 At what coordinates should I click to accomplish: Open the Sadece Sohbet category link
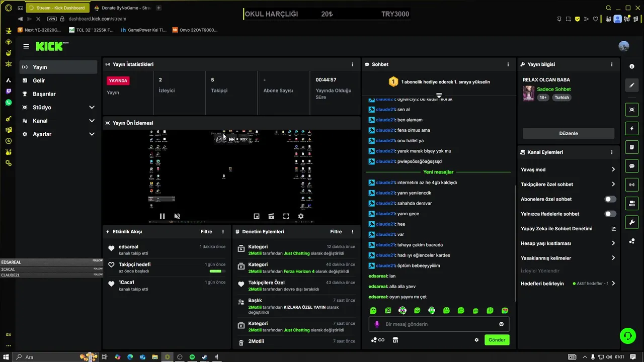pyautogui.click(x=553, y=89)
